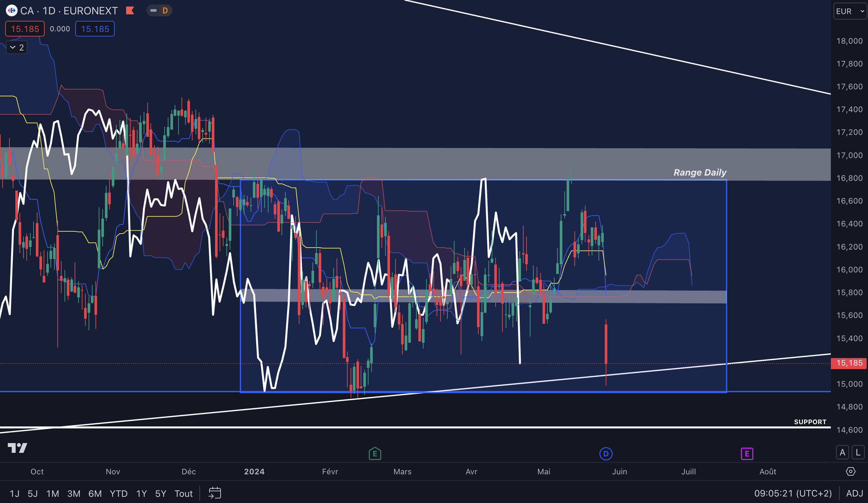Click the red sell price 15.185 button

[25, 29]
